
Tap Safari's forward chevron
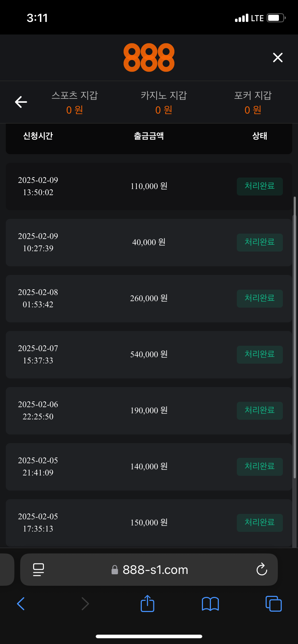[85, 604]
